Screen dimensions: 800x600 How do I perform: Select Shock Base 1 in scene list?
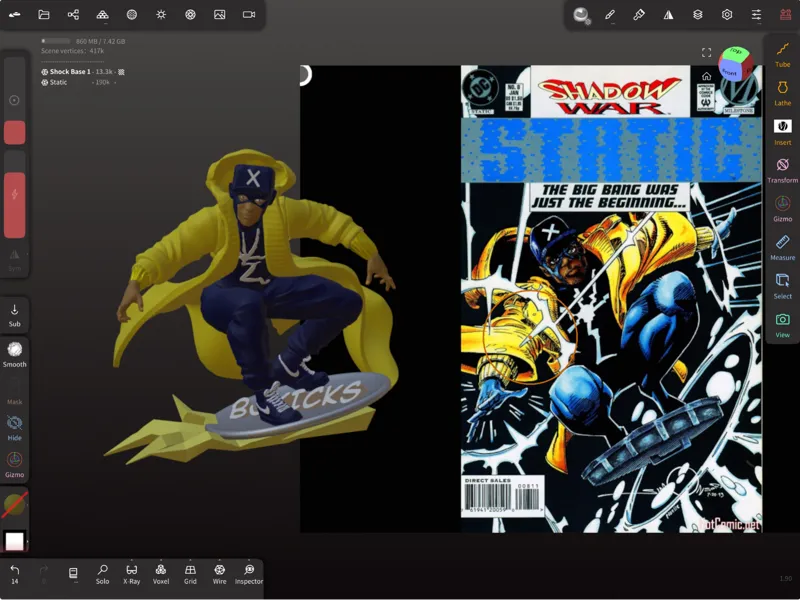(x=70, y=72)
